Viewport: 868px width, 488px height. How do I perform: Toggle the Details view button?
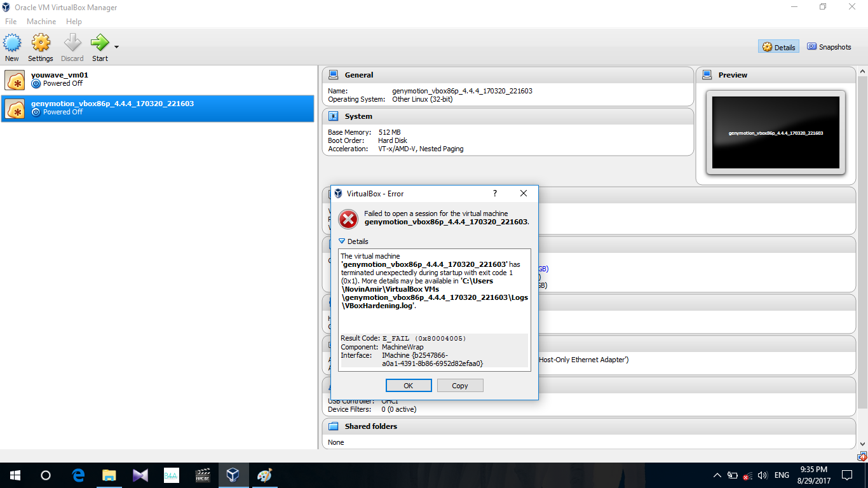778,47
